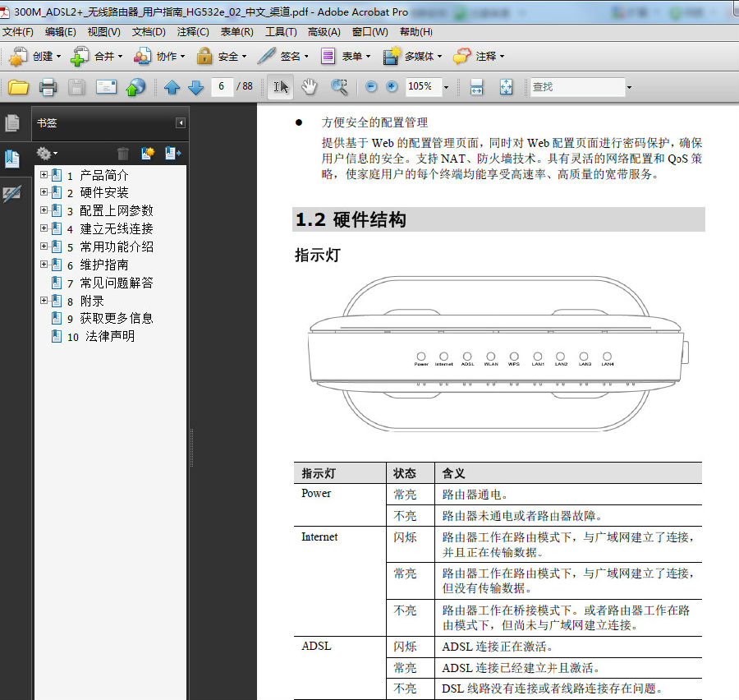Screen dimensions: 739x700
Task: Delete selected bookmark with trash icon
Action: tap(123, 154)
